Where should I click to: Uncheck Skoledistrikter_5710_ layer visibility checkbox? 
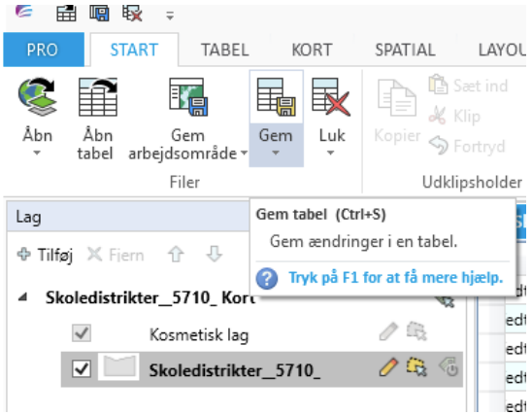click(82, 368)
